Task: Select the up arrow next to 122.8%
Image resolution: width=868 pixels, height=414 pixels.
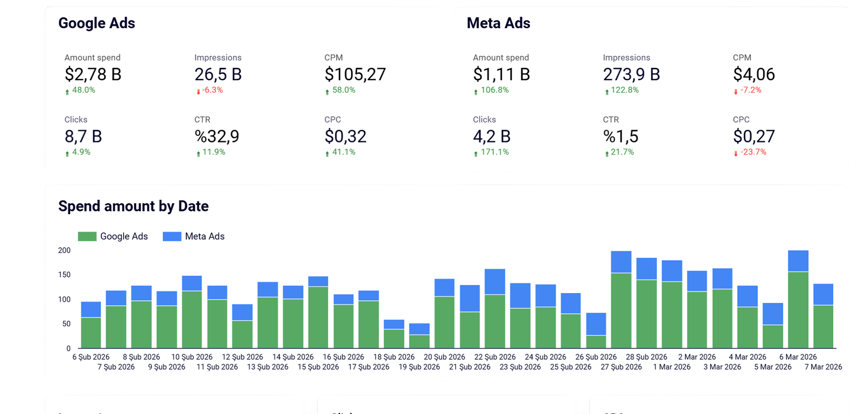Action: [607, 92]
